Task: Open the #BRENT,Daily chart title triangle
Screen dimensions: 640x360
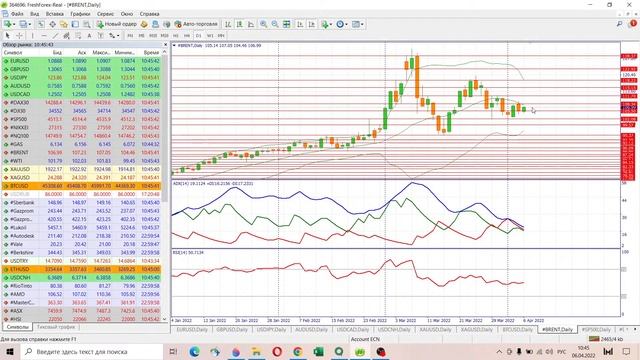Action: pyautogui.click(x=174, y=45)
